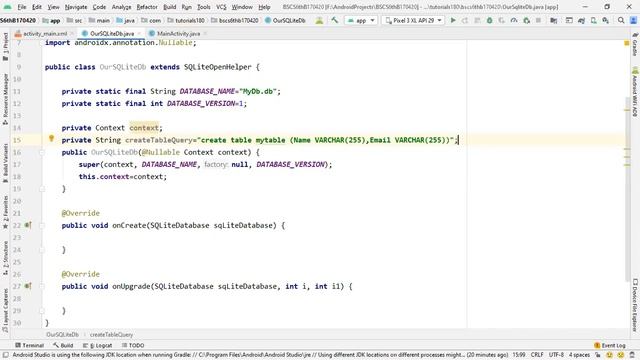
Task: Click the java folder in navigation bar
Action: coord(126,20)
